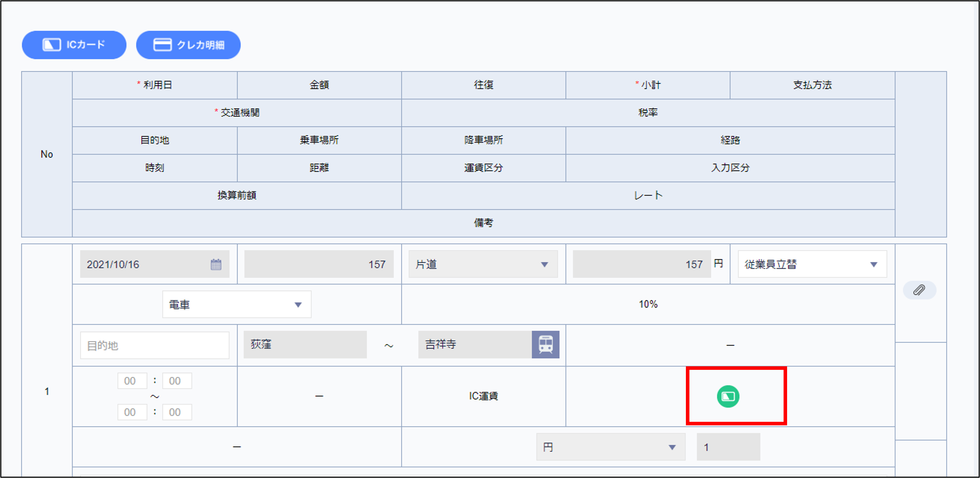Click the 157 subtotal field
This screenshot has height=478, width=980.
641,264
